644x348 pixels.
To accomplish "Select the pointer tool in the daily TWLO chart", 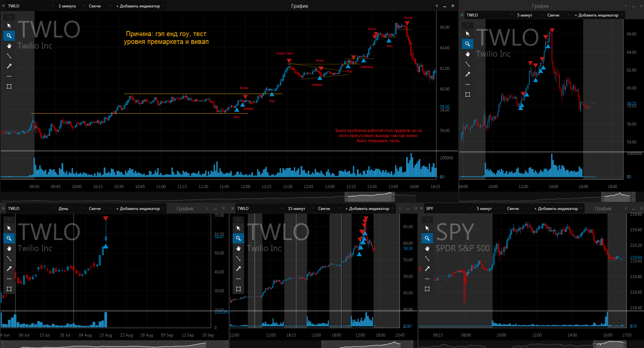I will tap(9, 228).
